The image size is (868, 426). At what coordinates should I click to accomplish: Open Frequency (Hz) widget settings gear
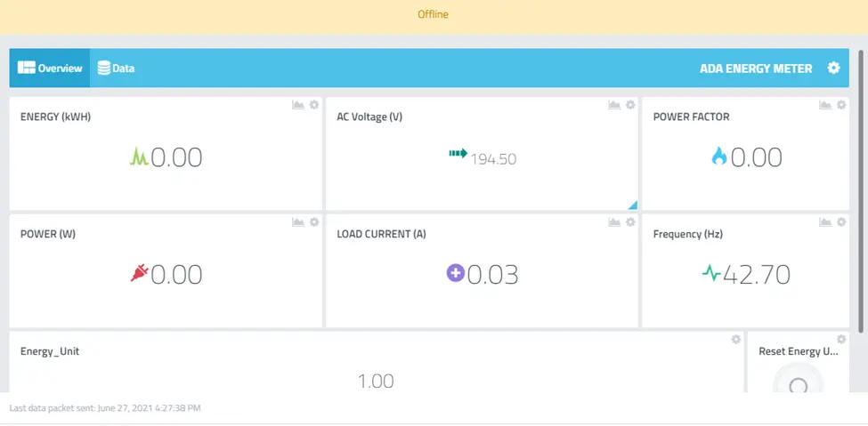click(841, 221)
